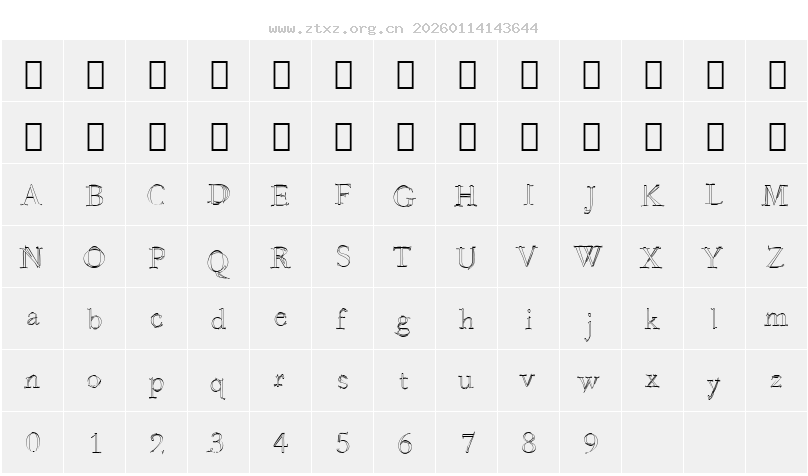Select the lowercase a glyph cell
Screen dimensions: 808x476
click(33, 319)
